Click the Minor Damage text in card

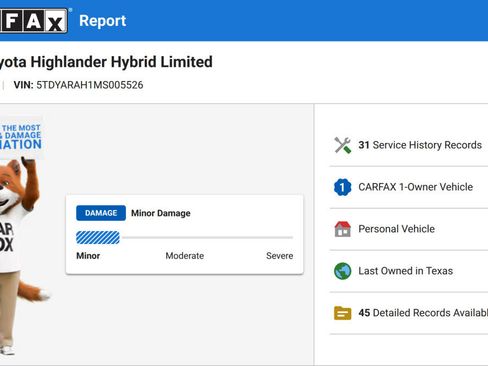click(161, 213)
